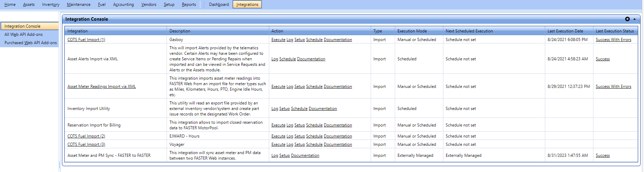
Task: Open the Reports menu
Action: [189, 4]
